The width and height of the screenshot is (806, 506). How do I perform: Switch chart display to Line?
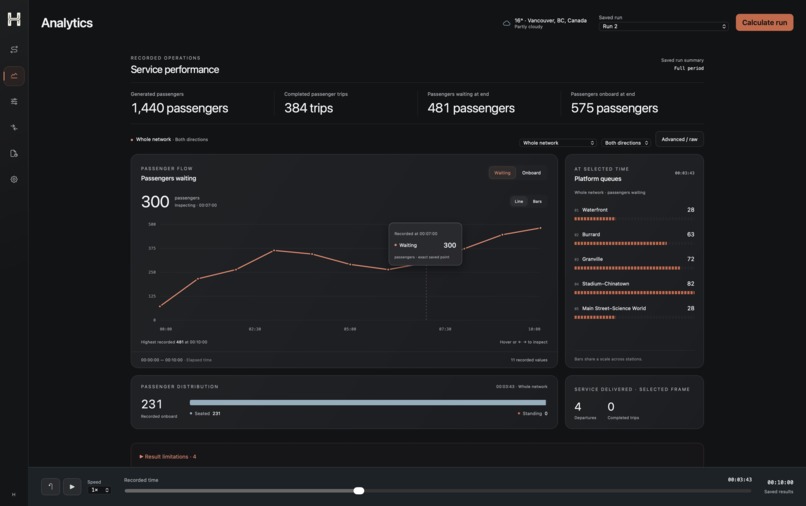[519, 202]
